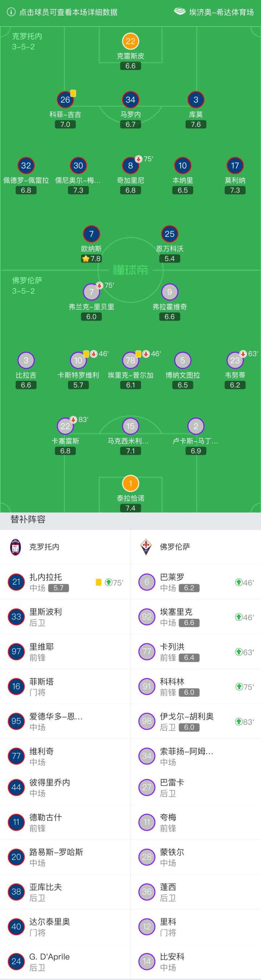Tap 科菲-吉吉 number 26 with yellow card

click(65, 100)
